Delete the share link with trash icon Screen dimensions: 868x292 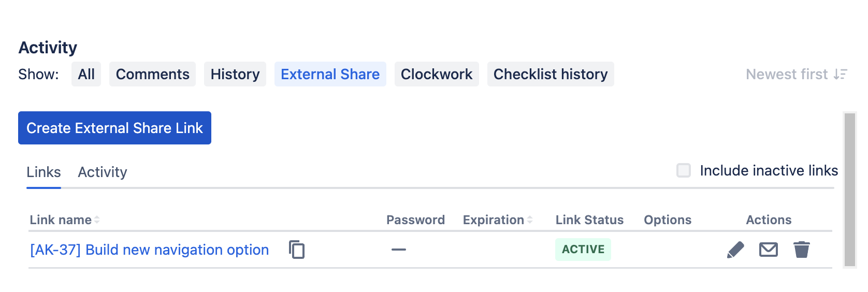[801, 250]
